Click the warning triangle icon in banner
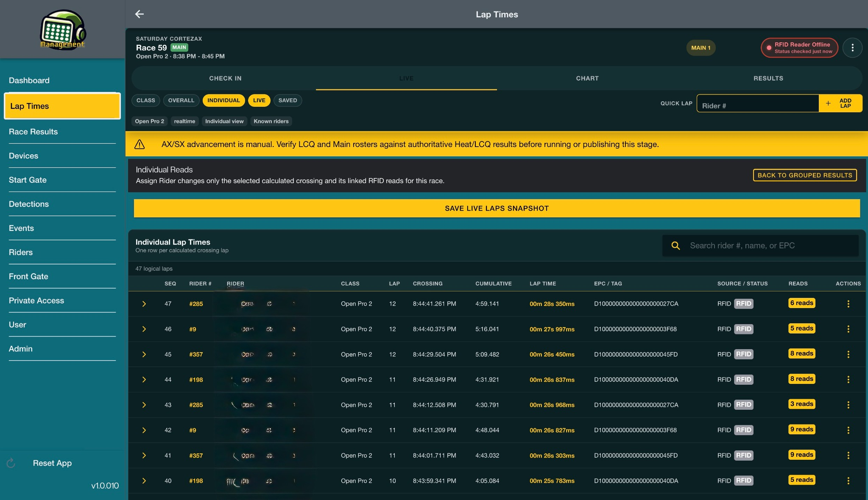This screenshot has width=868, height=500. [140, 144]
